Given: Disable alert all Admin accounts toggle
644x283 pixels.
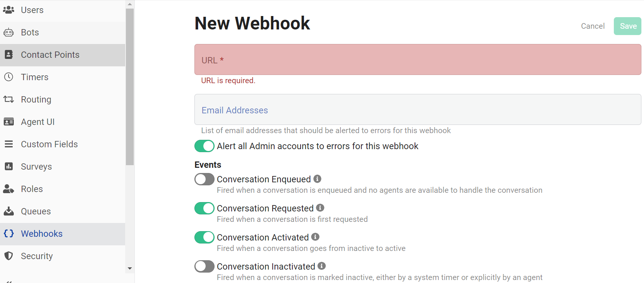Looking at the screenshot, I should [x=204, y=146].
